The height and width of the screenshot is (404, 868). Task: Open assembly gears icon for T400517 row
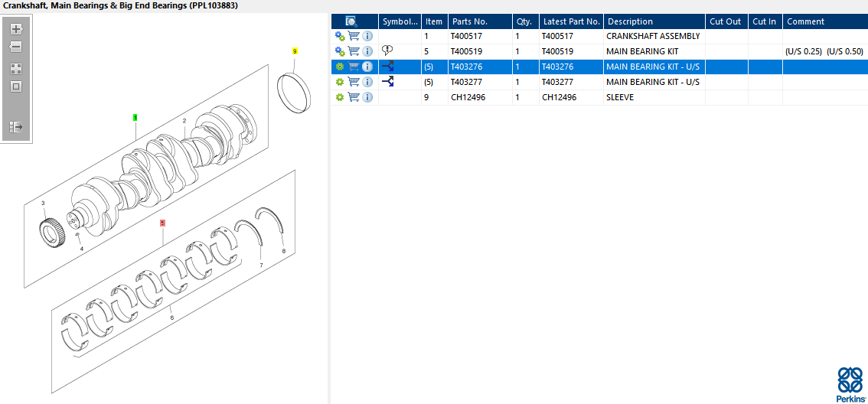coord(340,36)
